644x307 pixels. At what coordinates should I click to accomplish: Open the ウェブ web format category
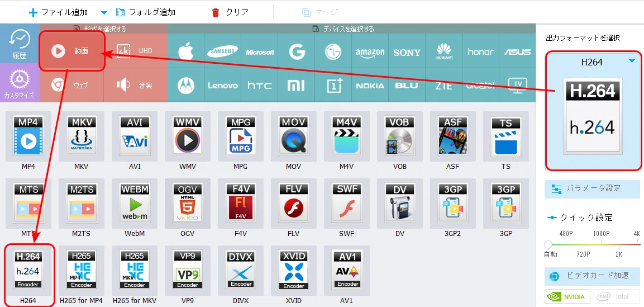point(71,85)
